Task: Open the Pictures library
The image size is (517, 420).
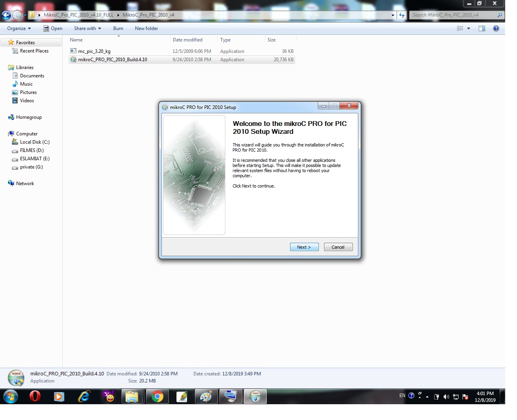Action: (24, 92)
